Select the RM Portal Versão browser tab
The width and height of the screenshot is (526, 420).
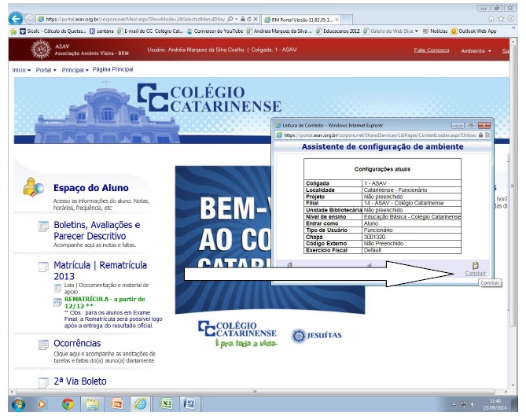[302, 20]
